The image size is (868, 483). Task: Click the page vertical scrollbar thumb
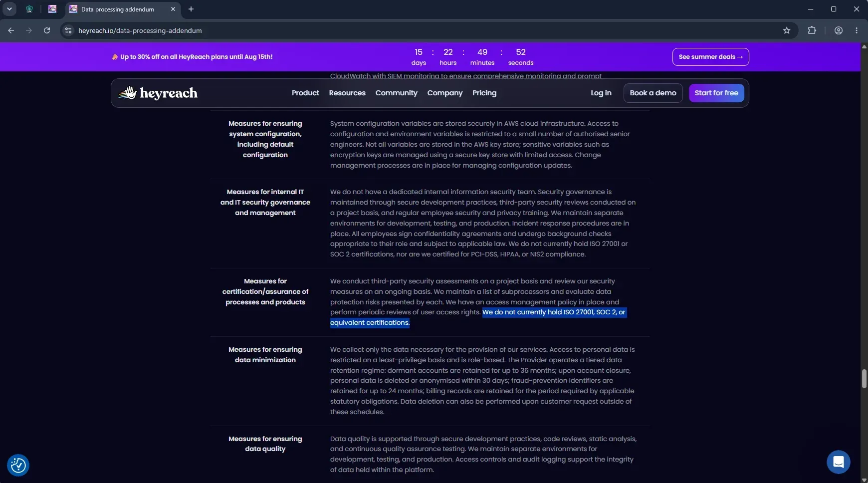[864, 379]
